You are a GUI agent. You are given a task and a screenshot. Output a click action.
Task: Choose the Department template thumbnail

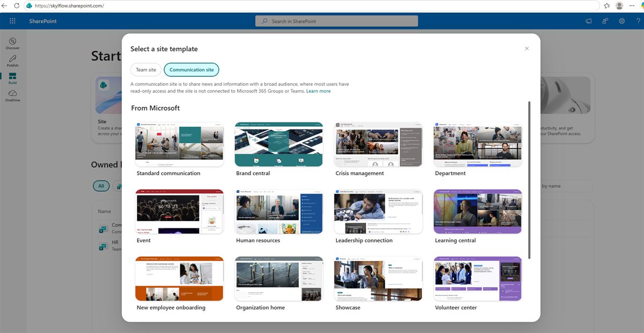click(478, 144)
